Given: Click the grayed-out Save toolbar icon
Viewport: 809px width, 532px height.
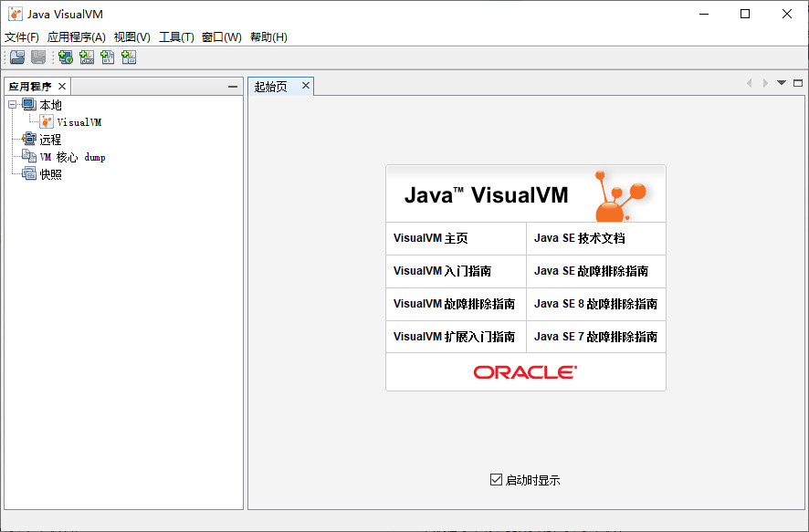Looking at the screenshot, I should [38, 57].
